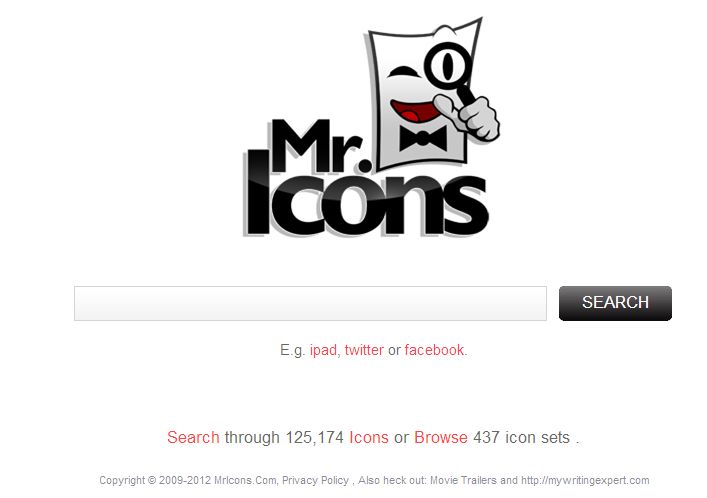
Task: Click the "Mr." part of the logo
Action: pyautogui.click(x=318, y=146)
